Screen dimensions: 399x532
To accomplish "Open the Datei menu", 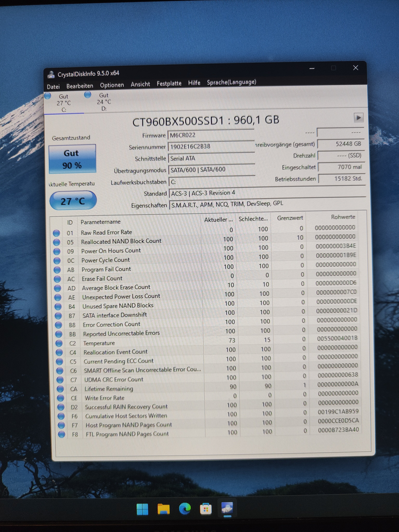I will pos(53,87).
